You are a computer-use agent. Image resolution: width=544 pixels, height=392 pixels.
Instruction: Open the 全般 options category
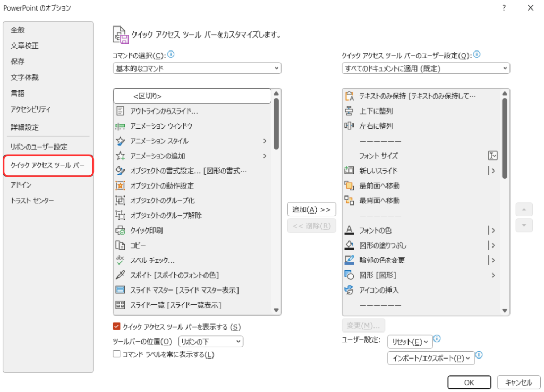click(48, 30)
